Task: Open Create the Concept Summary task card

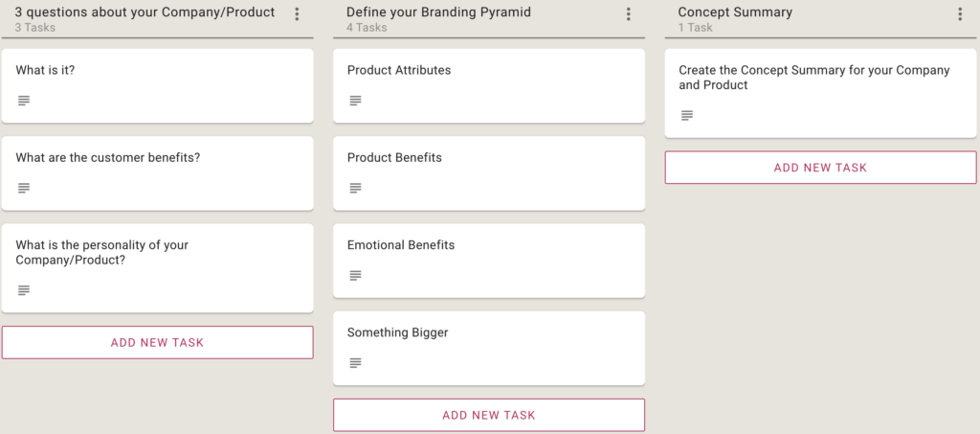Action: click(x=820, y=93)
